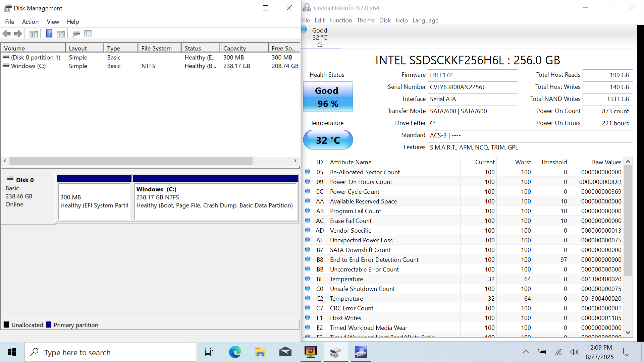Click the status dot for Power Cycle Count

coord(308,191)
